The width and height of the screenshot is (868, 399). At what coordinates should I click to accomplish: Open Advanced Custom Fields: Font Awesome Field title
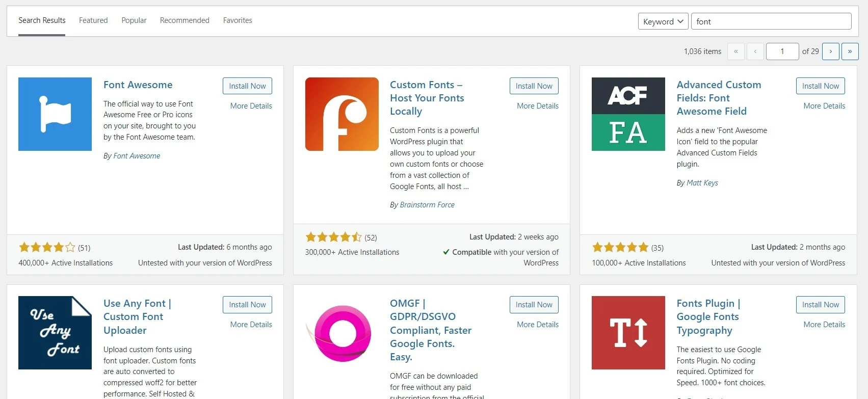(719, 98)
